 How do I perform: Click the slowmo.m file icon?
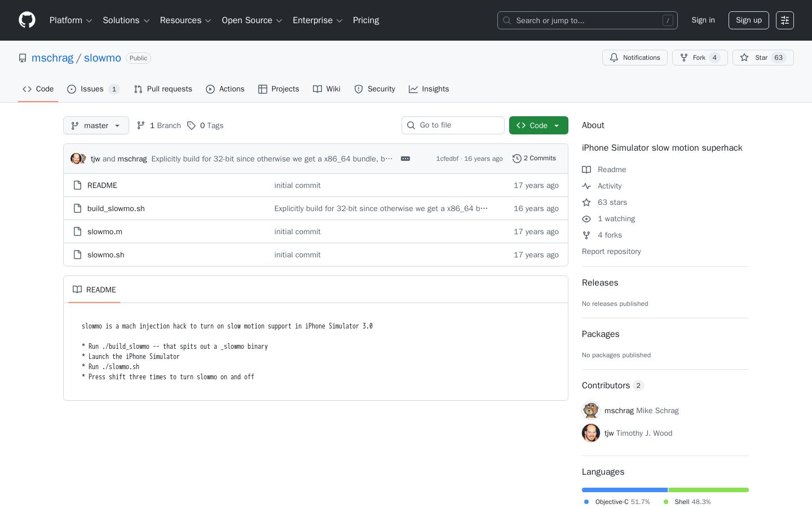77,231
